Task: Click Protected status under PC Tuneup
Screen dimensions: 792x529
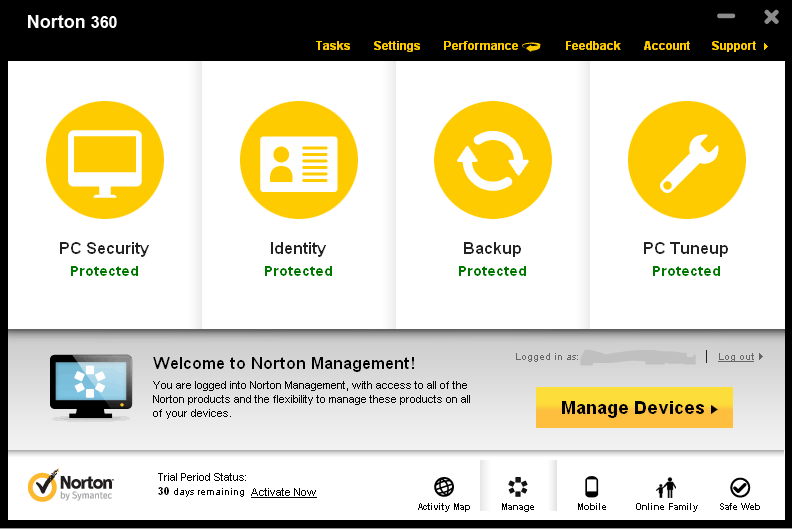Action: (x=686, y=271)
